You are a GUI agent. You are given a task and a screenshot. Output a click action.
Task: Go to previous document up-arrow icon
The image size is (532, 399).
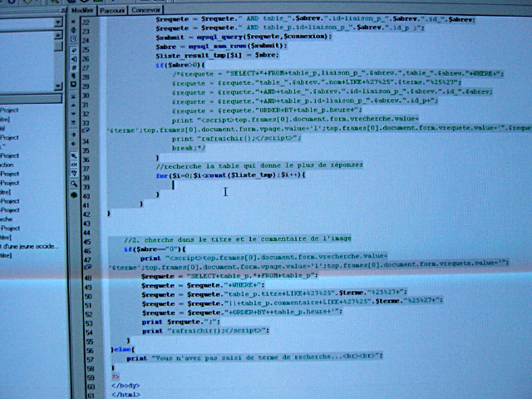coord(73,106)
